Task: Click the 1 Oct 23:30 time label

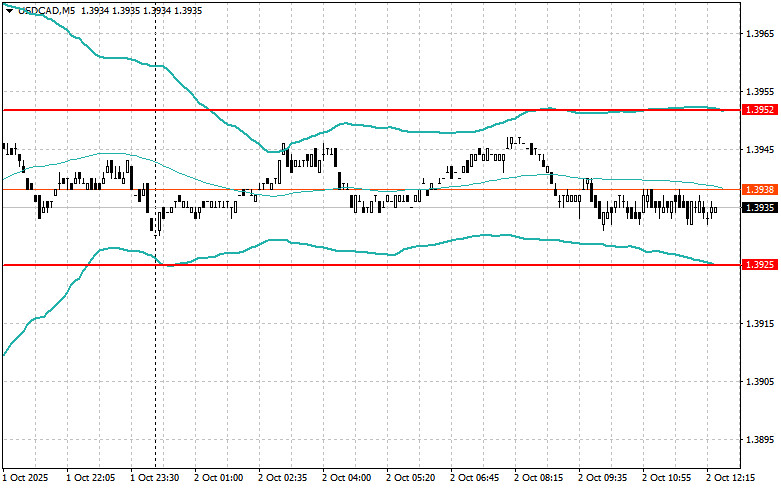Action: 154,478
